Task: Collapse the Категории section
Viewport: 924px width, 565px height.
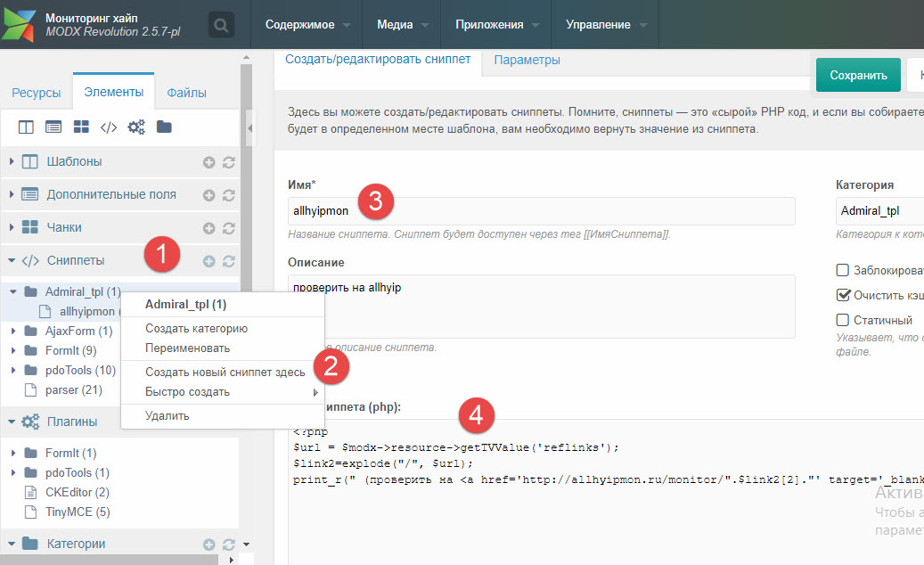Action: click(12, 544)
